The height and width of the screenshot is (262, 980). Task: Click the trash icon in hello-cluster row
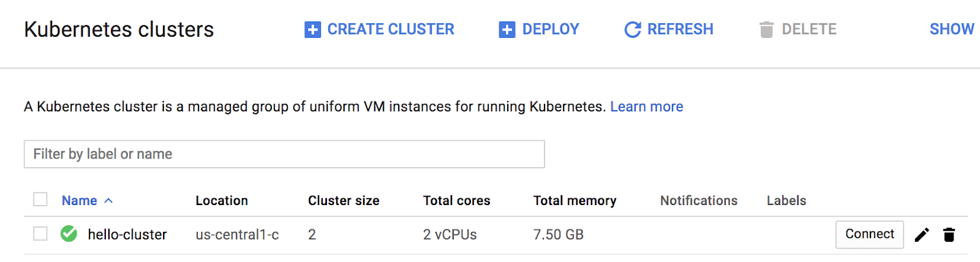coord(949,234)
